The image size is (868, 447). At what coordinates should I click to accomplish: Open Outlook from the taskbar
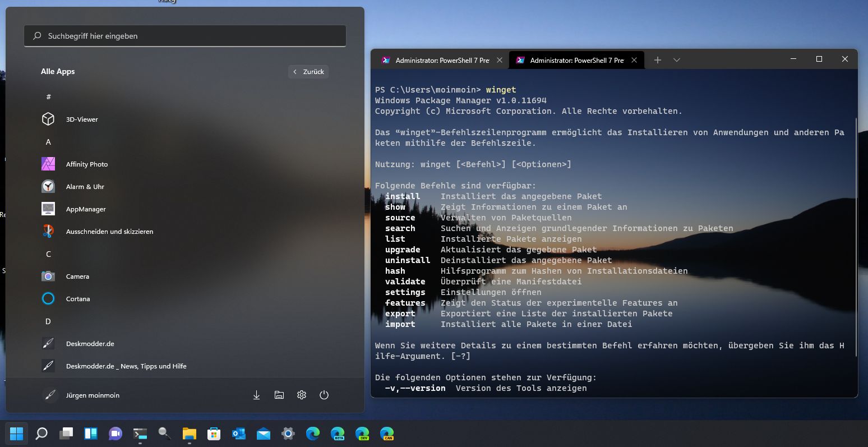[239, 434]
